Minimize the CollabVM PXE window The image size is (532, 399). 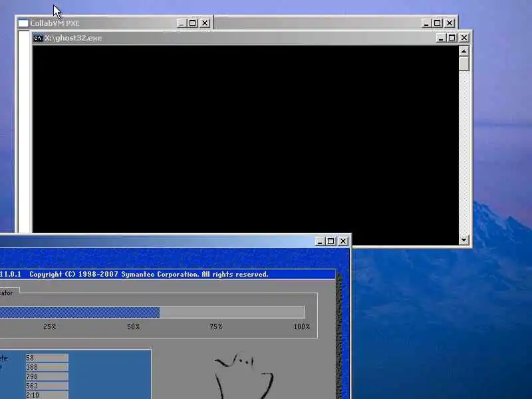pos(182,23)
